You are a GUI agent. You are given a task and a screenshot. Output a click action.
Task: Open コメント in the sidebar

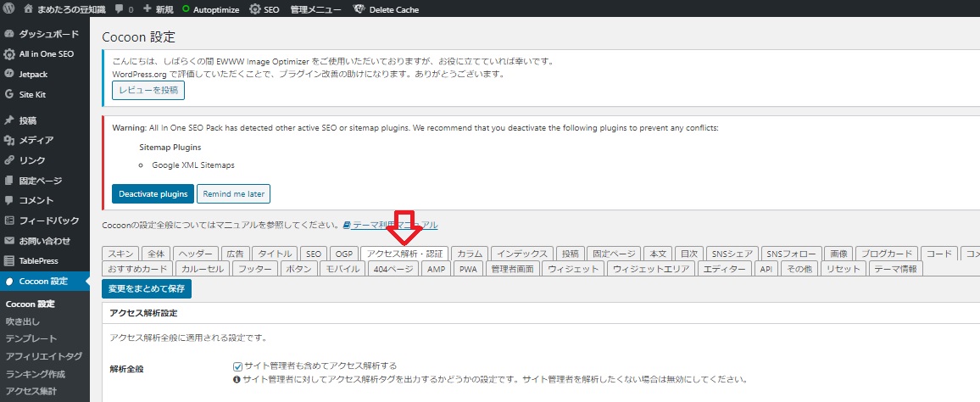45,201
